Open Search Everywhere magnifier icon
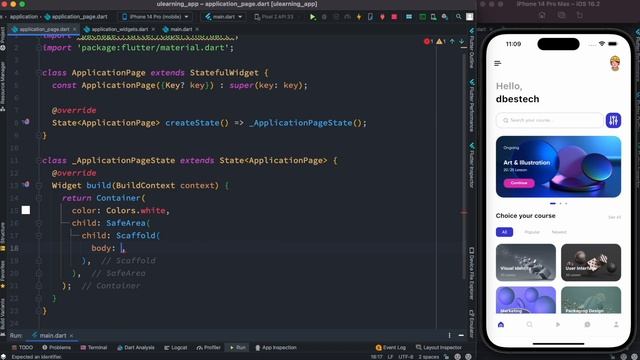 coord(458,17)
